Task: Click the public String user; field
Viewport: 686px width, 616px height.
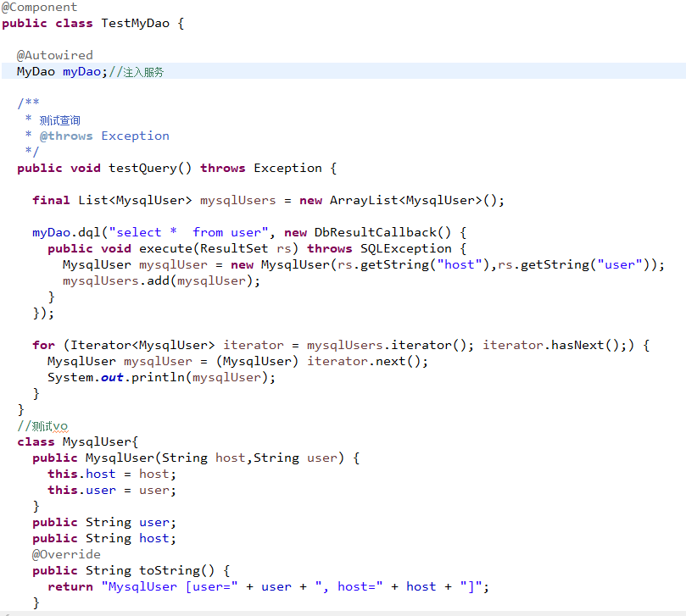Action: [x=104, y=523]
